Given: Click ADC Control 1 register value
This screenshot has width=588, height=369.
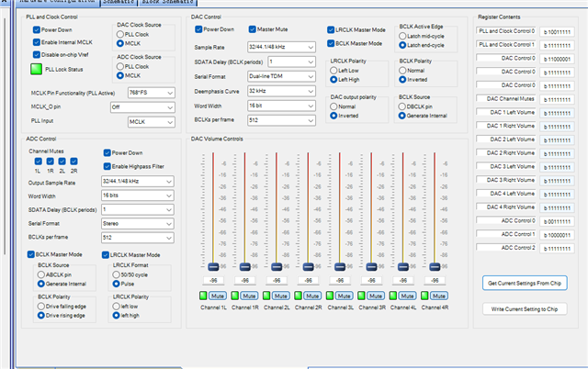Looking at the screenshot, I should click(558, 235).
